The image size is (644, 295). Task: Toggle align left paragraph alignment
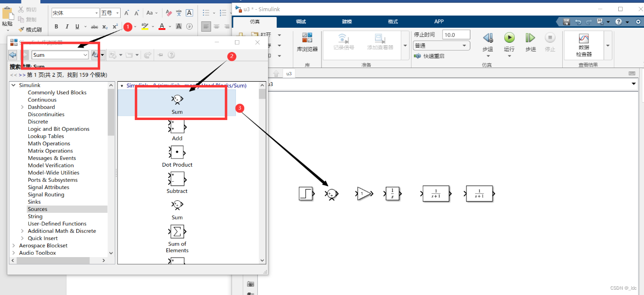click(x=206, y=27)
